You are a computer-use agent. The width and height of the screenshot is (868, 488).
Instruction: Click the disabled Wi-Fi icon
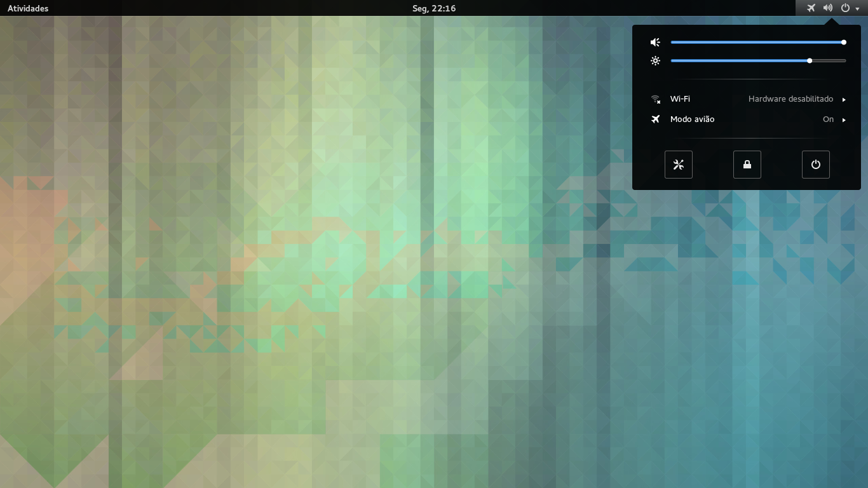click(656, 99)
